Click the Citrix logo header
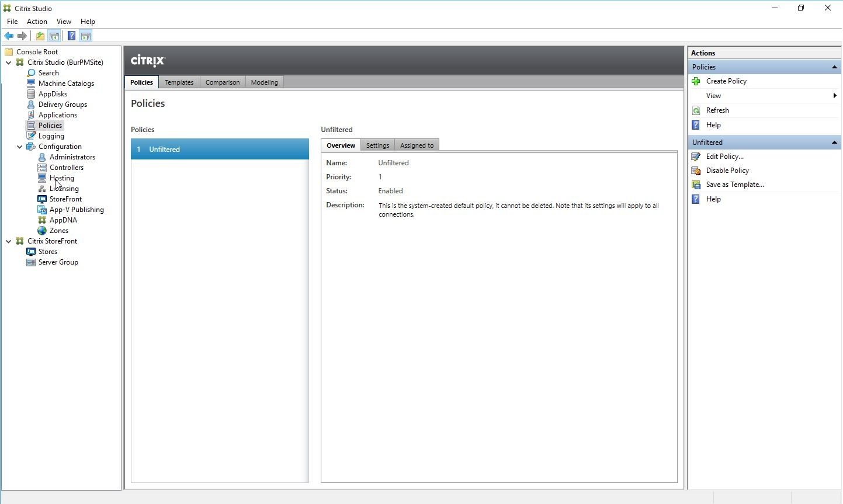The height and width of the screenshot is (504, 843). click(x=148, y=60)
